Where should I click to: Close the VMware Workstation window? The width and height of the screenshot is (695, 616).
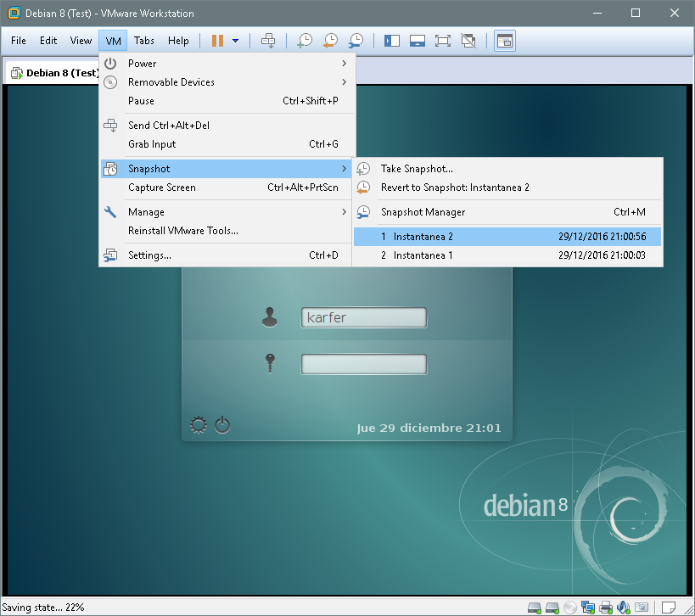click(675, 13)
